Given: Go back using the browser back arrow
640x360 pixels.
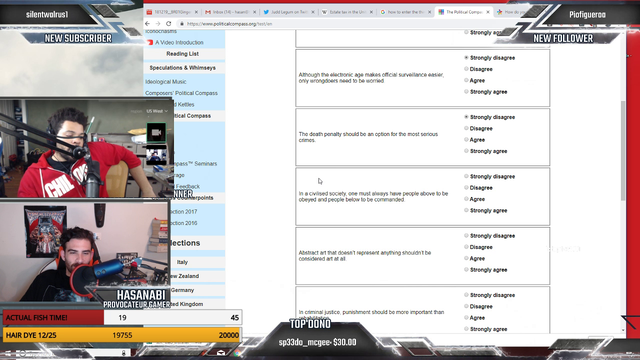Looking at the screenshot, I should (147, 24).
